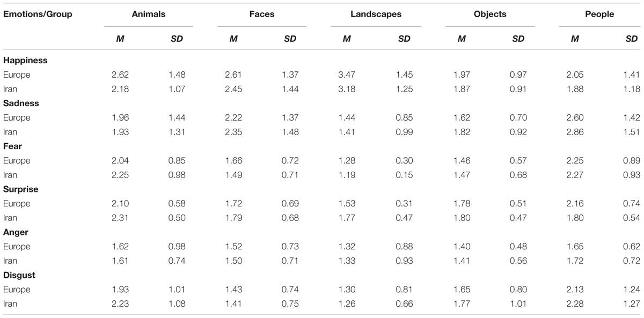Click the Objects column group header

[x=489, y=14]
